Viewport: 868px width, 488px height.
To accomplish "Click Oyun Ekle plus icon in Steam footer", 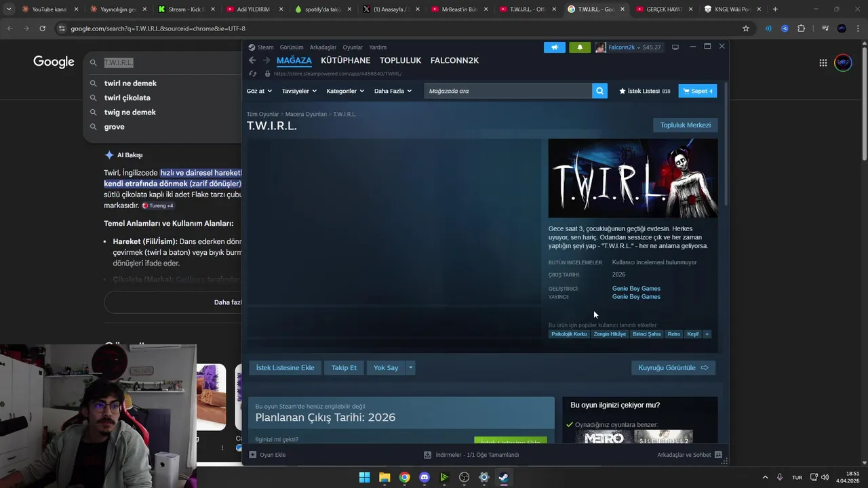I will coord(252,455).
